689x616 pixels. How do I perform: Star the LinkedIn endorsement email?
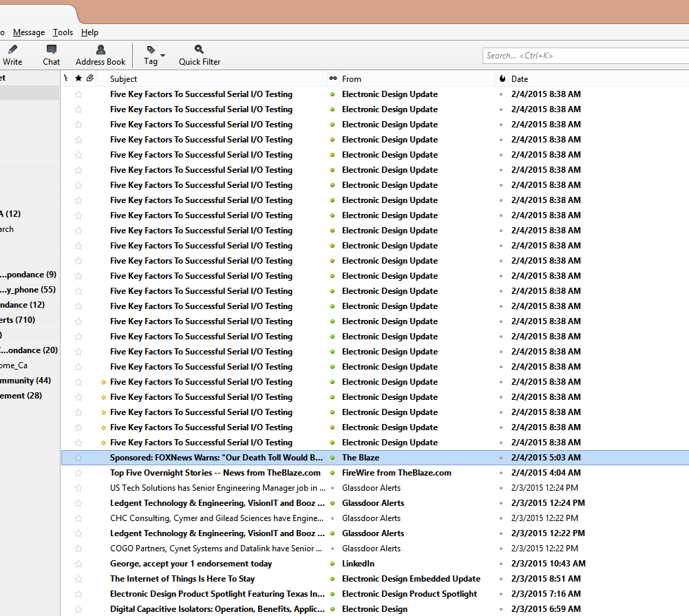pos(78,564)
